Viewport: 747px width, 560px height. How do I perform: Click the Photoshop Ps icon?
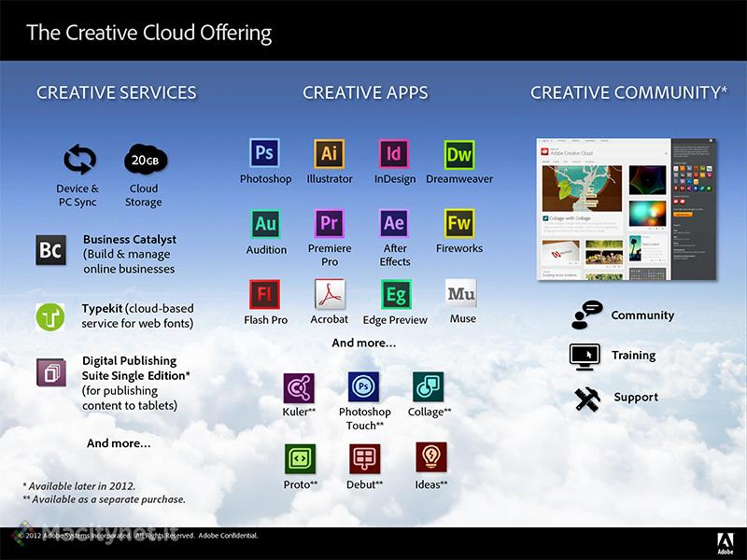pos(264,152)
